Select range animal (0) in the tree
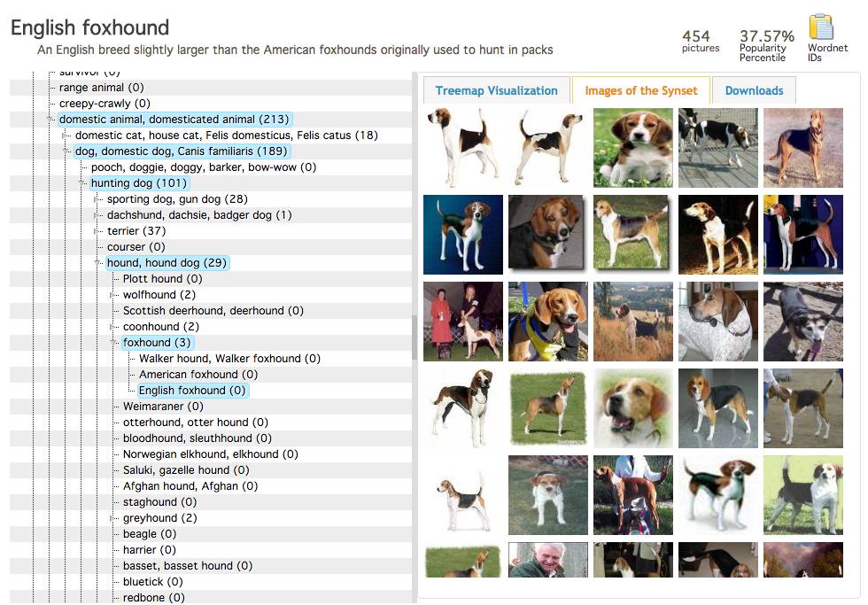 pos(101,88)
